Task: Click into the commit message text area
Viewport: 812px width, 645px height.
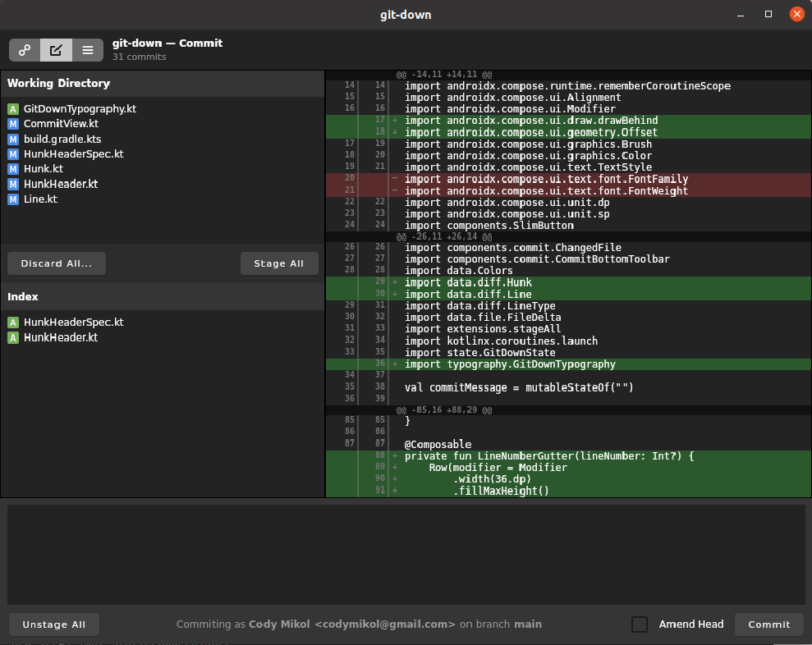Action: (406, 555)
